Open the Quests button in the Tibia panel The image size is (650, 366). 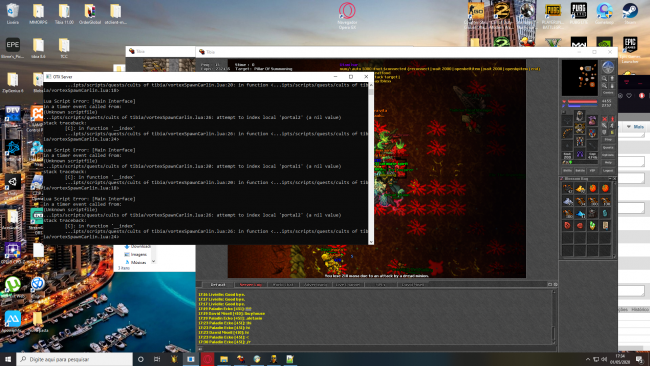click(x=608, y=148)
